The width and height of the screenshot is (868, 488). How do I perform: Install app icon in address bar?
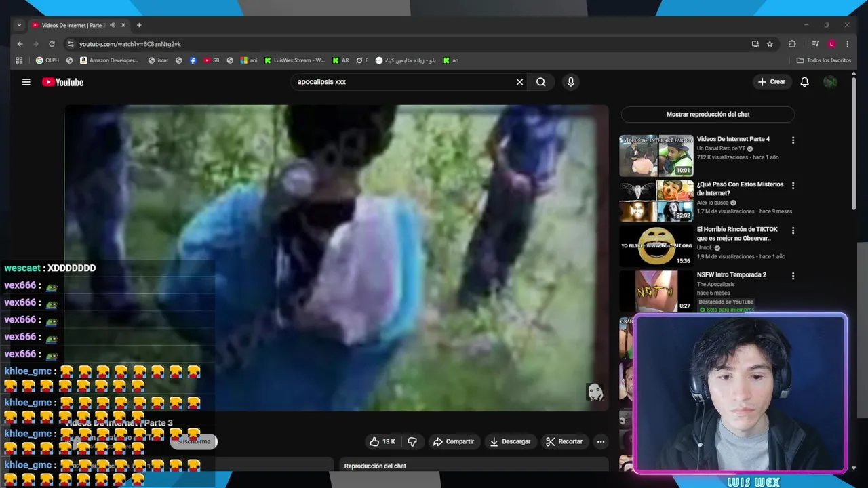click(755, 44)
